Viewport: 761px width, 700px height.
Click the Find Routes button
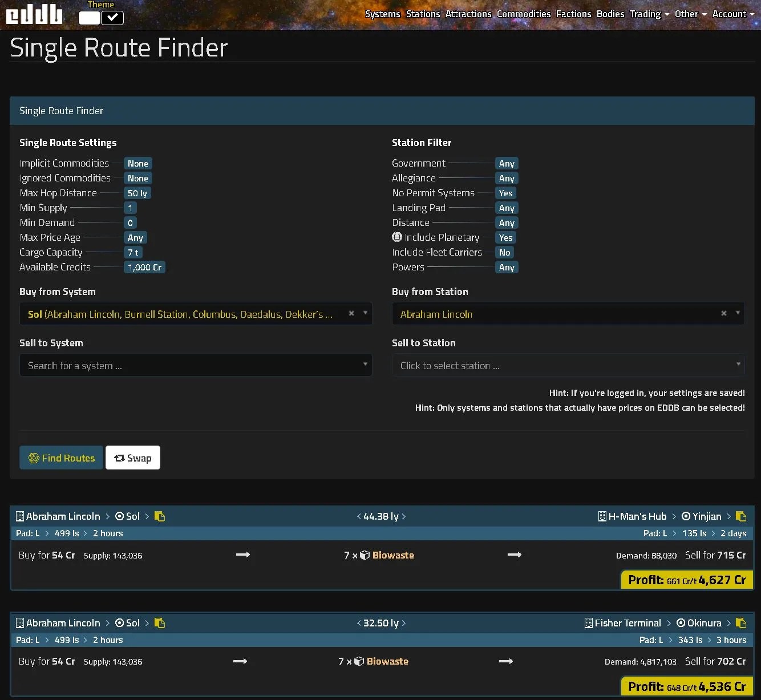pos(62,458)
